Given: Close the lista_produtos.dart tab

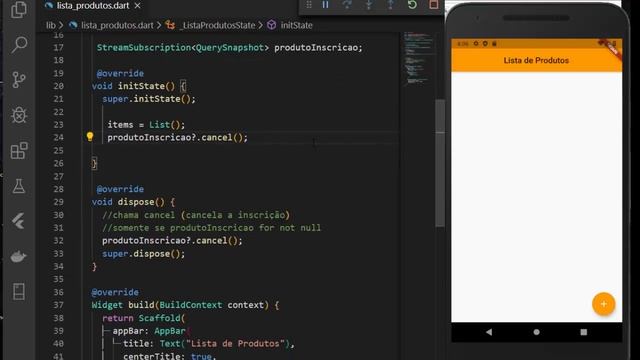Looking at the screenshot, I should point(138,6).
